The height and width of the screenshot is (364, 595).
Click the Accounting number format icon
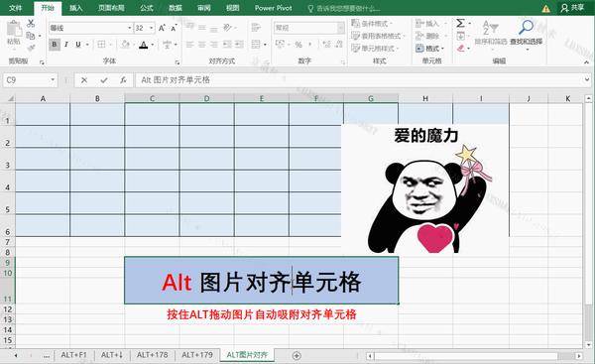tap(280, 45)
